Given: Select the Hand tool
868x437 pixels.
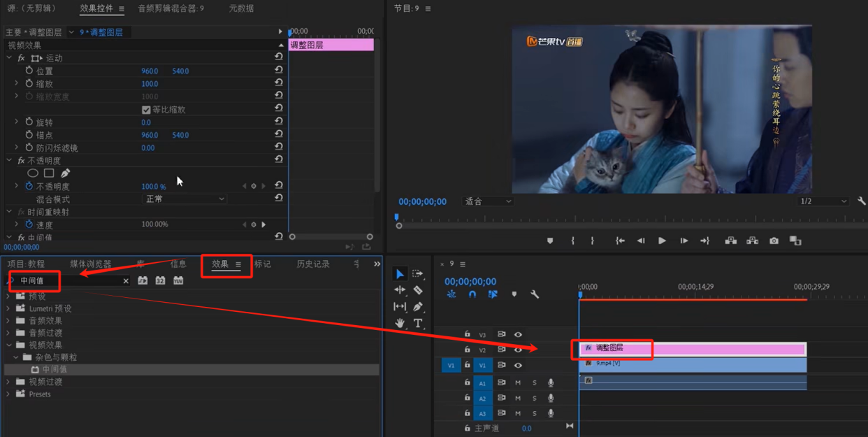Looking at the screenshot, I should [x=400, y=323].
